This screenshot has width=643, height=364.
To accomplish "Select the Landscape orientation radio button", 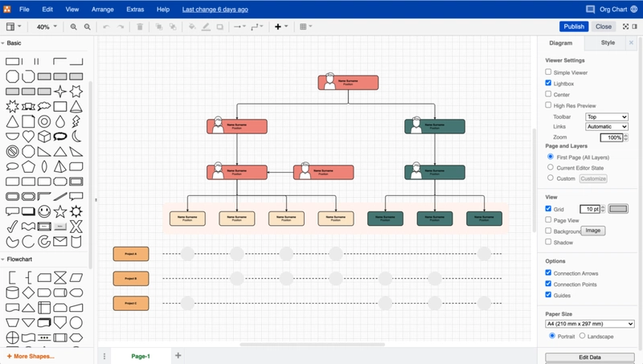I will [x=582, y=336].
